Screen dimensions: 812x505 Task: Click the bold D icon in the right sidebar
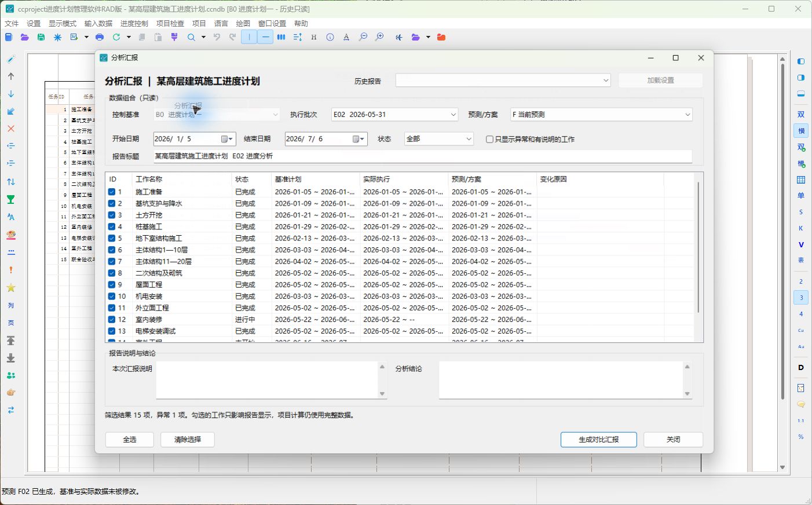click(x=801, y=368)
